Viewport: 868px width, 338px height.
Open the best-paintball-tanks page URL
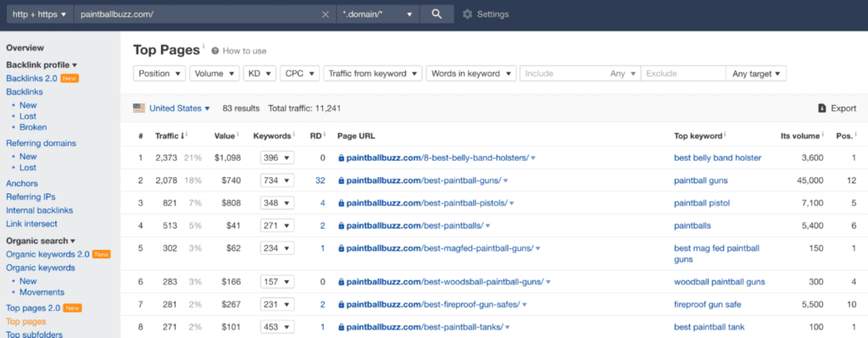tap(425, 327)
